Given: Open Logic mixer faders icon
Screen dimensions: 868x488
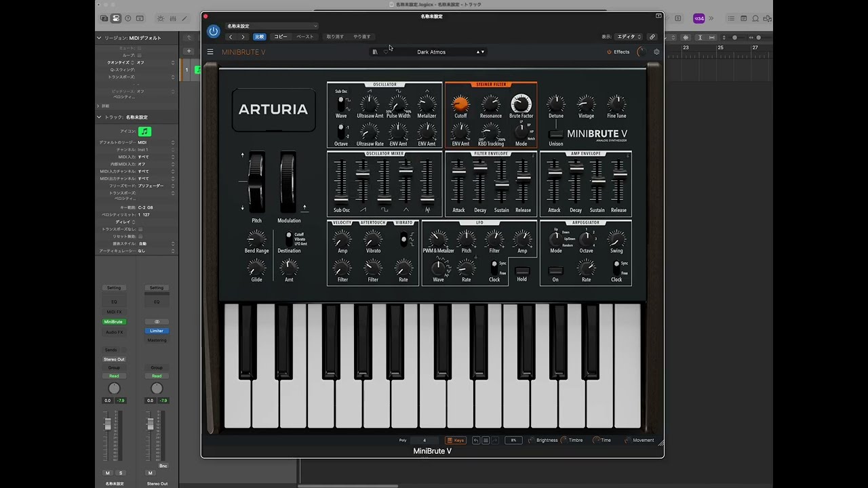Looking at the screenshot, I should click(172, 18).
